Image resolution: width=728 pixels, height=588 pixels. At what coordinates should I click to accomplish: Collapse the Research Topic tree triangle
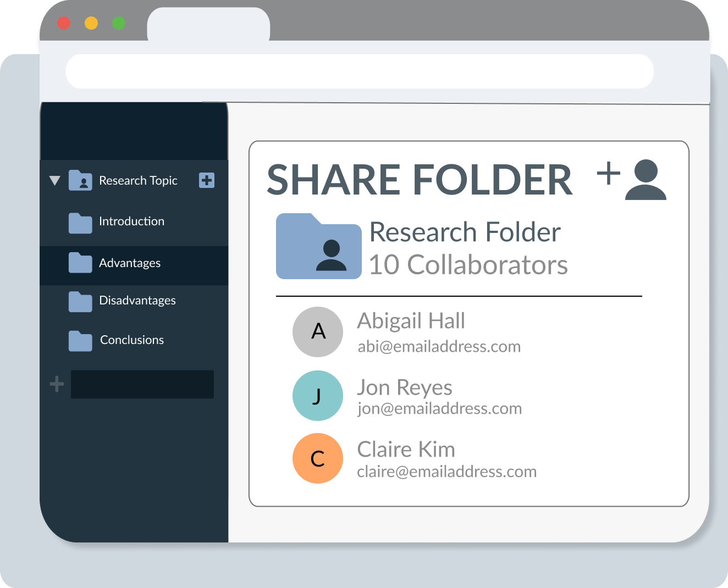(x=54, y=180)
